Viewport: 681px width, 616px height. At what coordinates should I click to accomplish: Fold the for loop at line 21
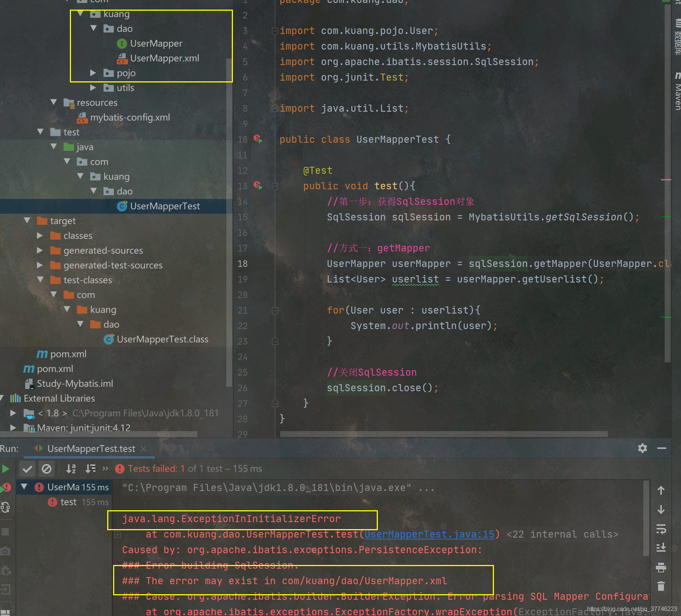click(x=275, y=311)
